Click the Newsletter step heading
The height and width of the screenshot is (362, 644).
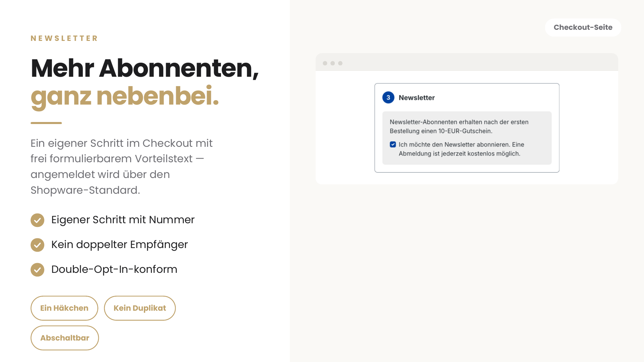[x=417, y=98]
